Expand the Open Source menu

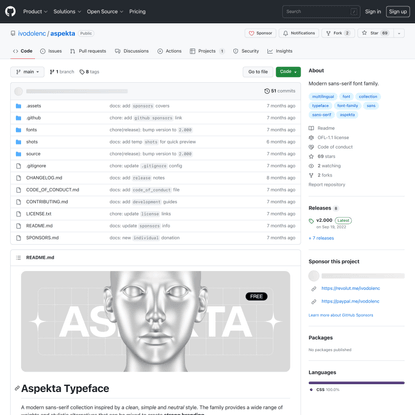(105, 11)
